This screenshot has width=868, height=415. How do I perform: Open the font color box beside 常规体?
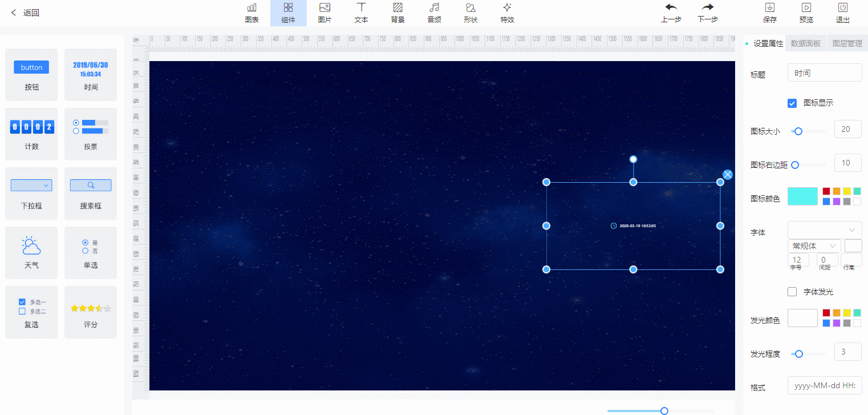coord(853,246)
